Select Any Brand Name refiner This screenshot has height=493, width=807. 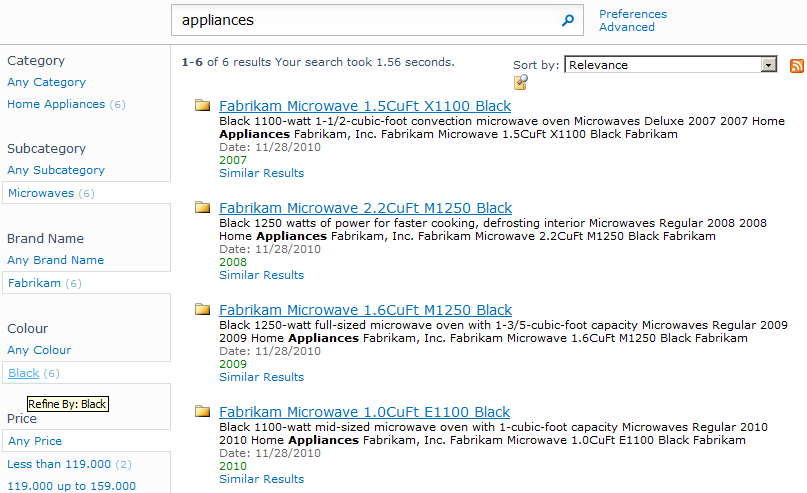click(x=56, y=260)
